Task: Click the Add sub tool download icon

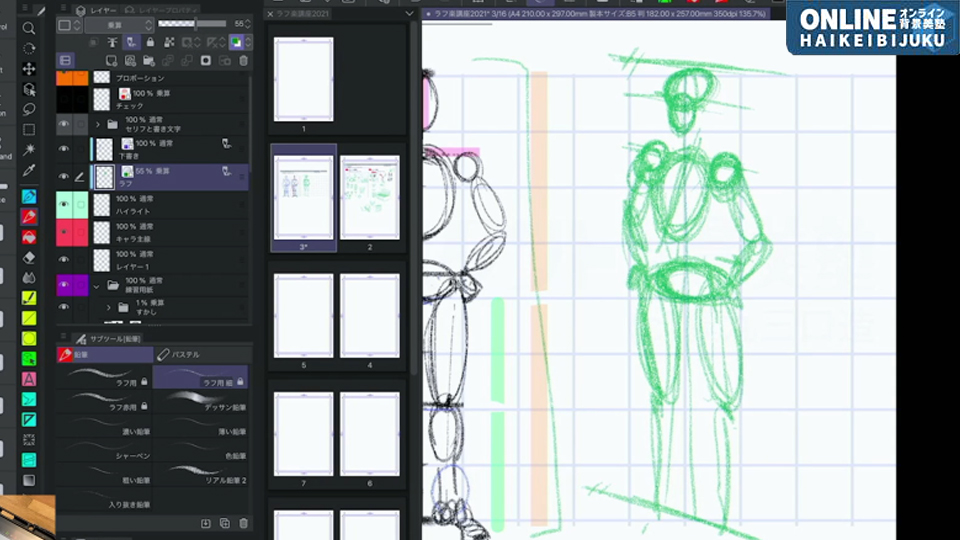Action: (206, 523)
